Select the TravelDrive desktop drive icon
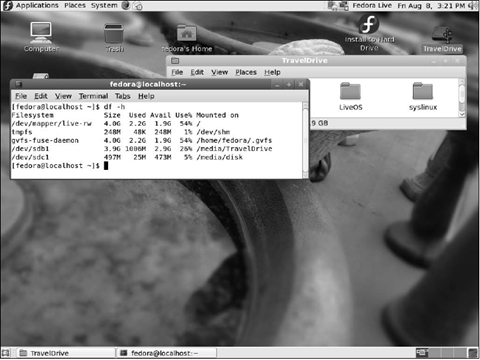 tap(442, 40)
